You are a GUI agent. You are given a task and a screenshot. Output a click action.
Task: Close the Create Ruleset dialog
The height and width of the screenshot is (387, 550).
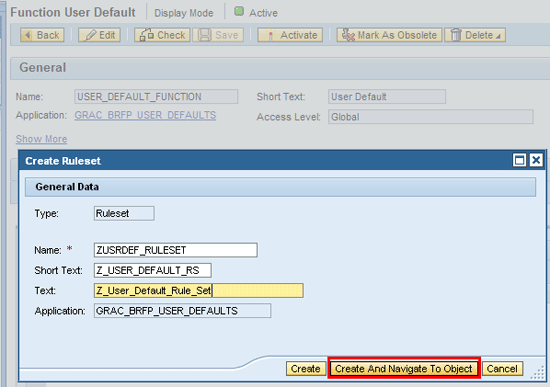pyautogui.click(x=536, y=160)
